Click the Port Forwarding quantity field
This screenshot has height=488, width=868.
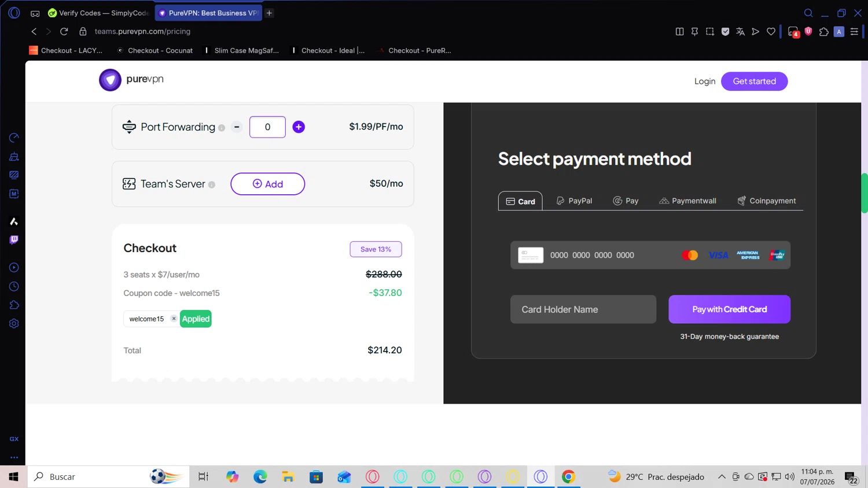(267, 127)
